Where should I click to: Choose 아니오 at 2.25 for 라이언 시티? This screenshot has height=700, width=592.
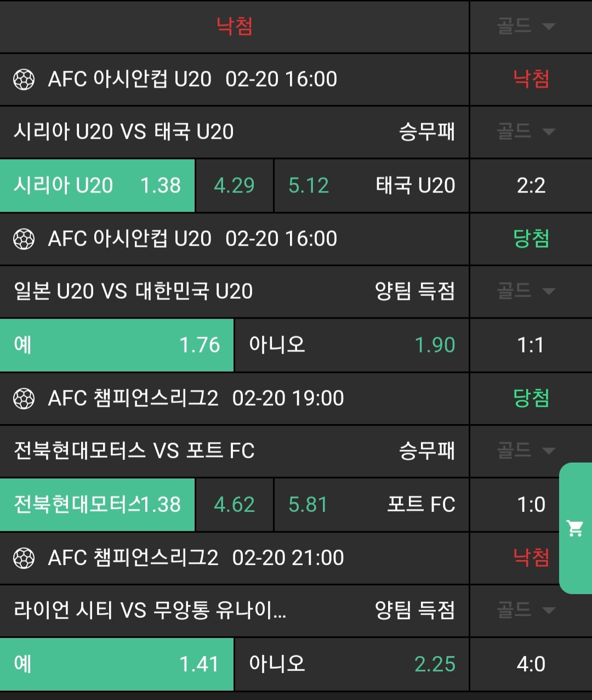tap(351, 664)
